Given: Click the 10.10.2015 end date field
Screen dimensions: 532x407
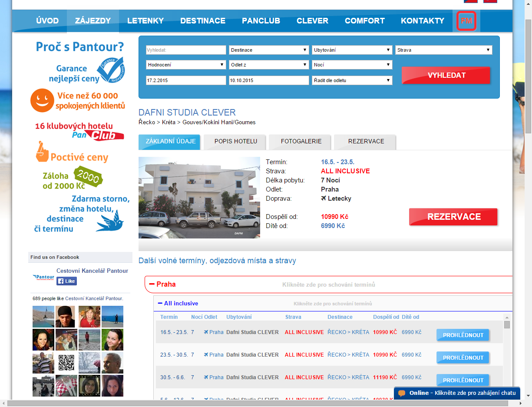Looking at the screenshot, I should coord(269,80).
